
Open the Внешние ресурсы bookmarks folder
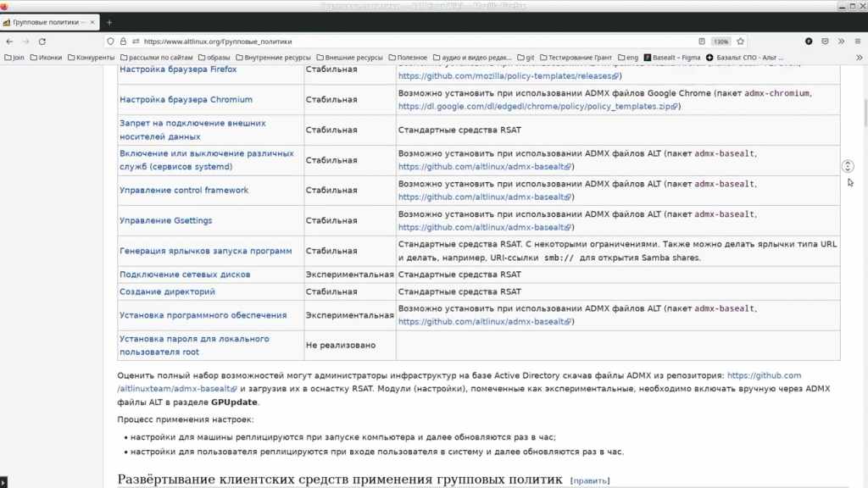pos(349,58)
